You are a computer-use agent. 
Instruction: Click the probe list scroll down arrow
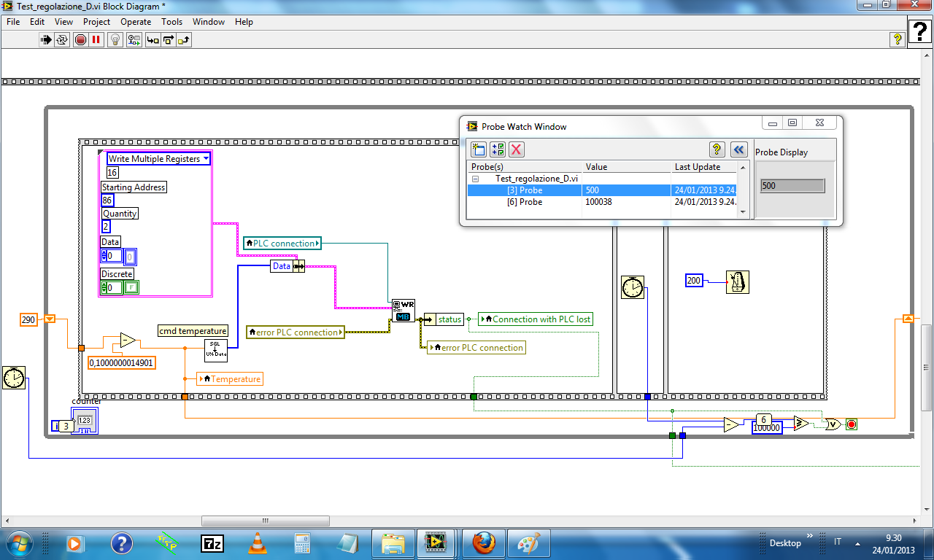[x=744, y=212]
